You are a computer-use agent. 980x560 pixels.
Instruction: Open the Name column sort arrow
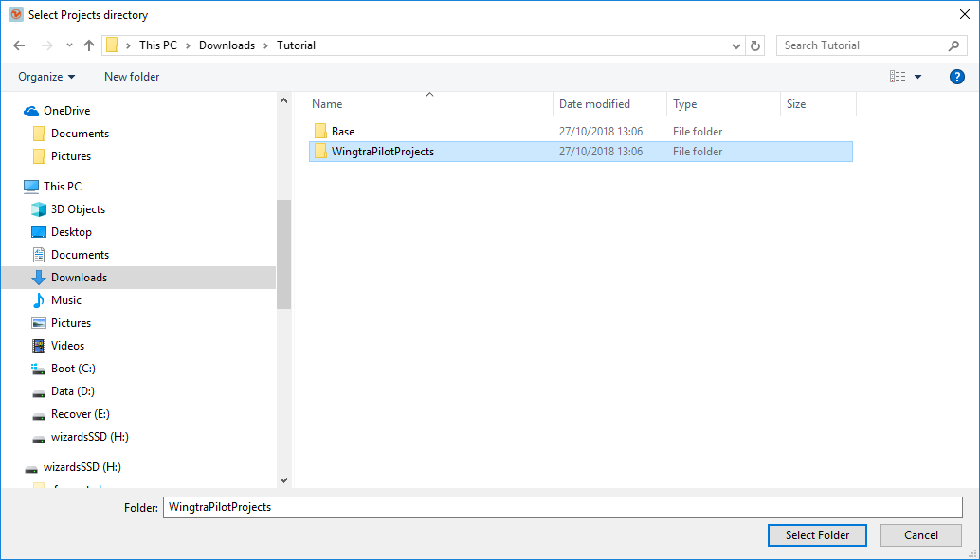[429, 95]
